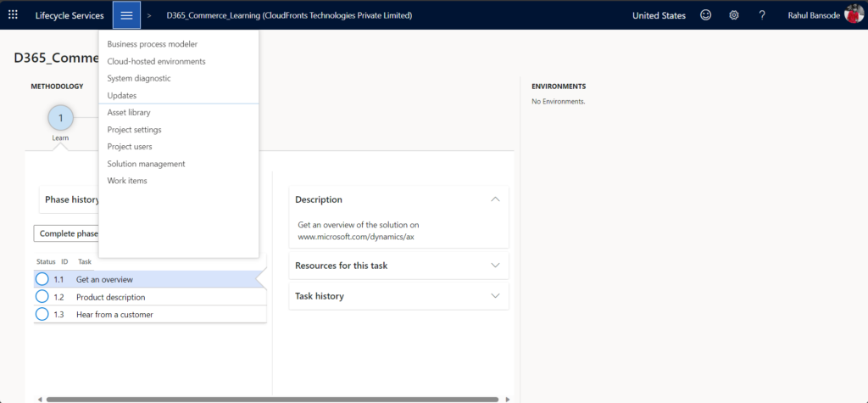Click the Task column header

click(x=85, y=261)
